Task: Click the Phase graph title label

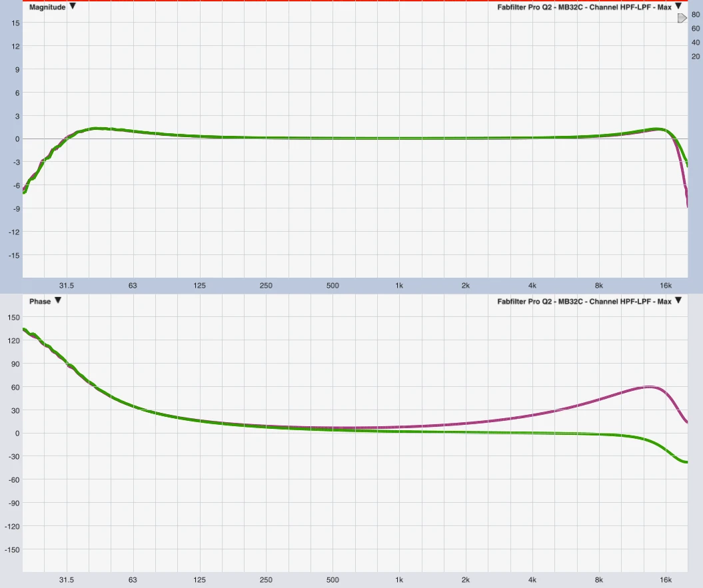Action: click(x=40, y=302)
